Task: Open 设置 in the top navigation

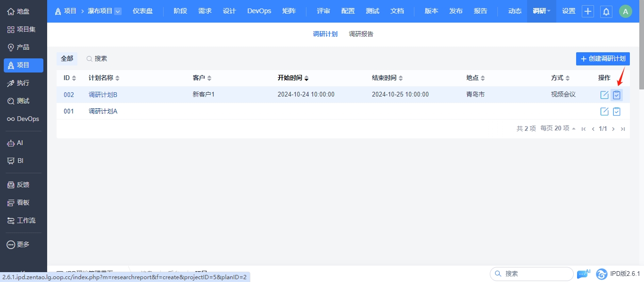Action: (x=569, y=11)
